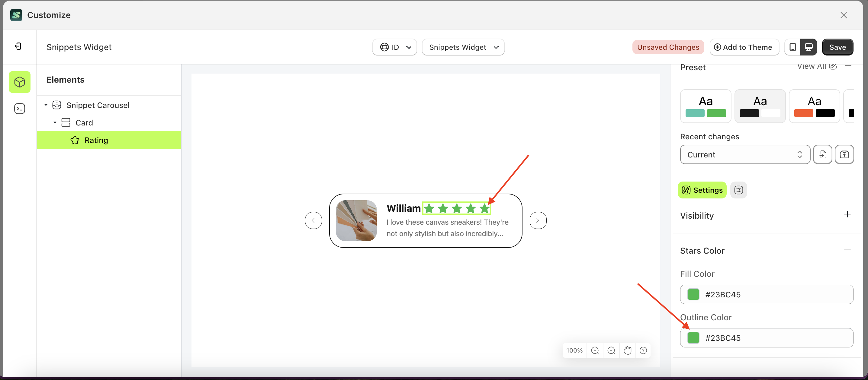Click the Save button
Screen dimensions: 868x380
[838, 47]
